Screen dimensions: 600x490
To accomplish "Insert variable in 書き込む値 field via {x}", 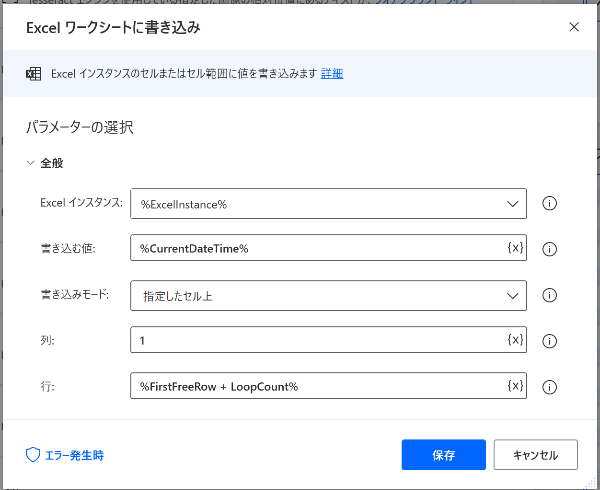I will 515,248.
